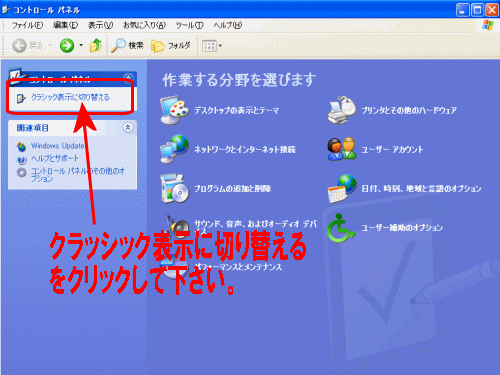Open the ユーザー アカウント people icon
This screenshot has height=375, width=500.
342,149
